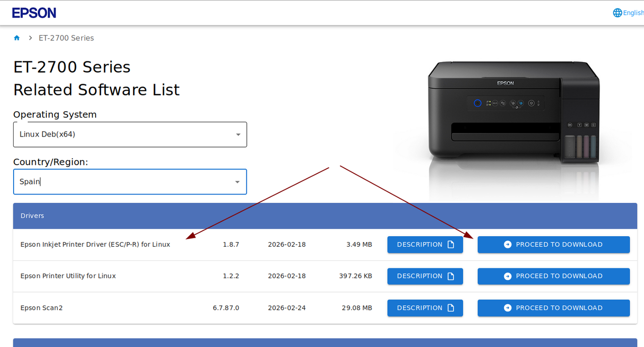Expand the Country/Region dropdown arrow
Viewport: 644px width, 347px height.
point(238,182)
